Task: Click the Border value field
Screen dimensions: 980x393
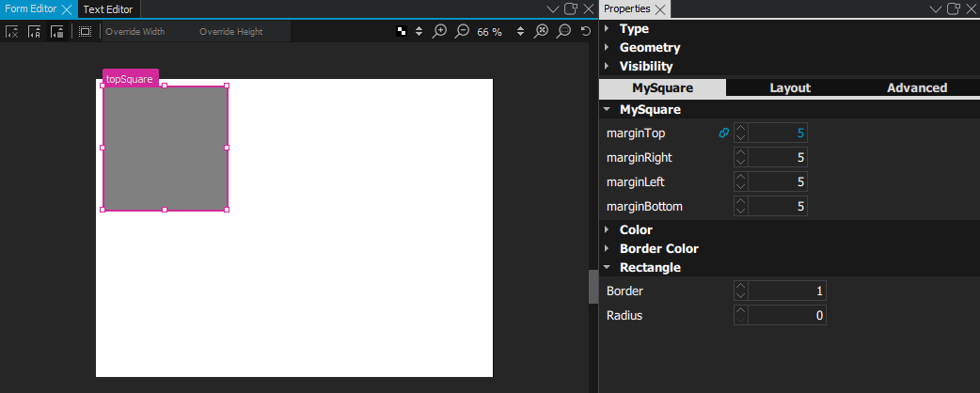Action: click(787, 291)
